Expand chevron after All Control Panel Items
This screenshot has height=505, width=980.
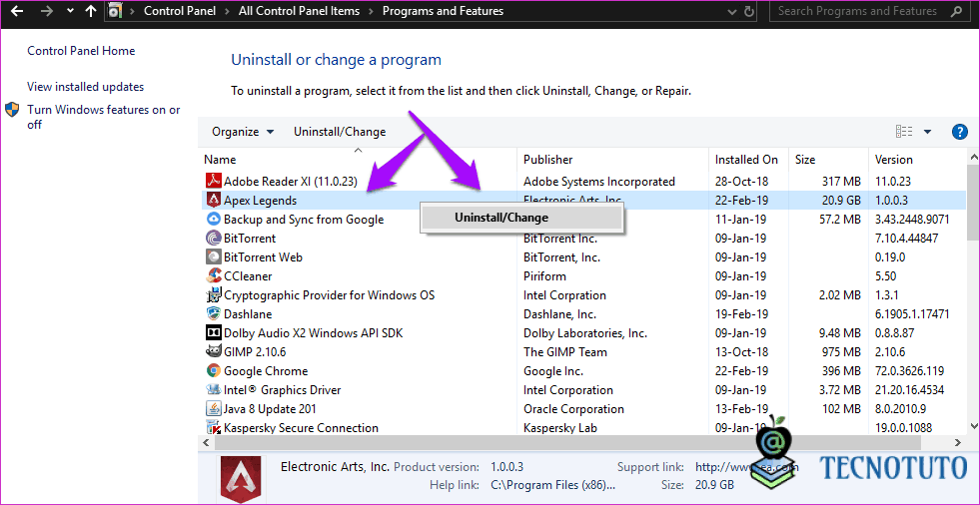(371, 11)
